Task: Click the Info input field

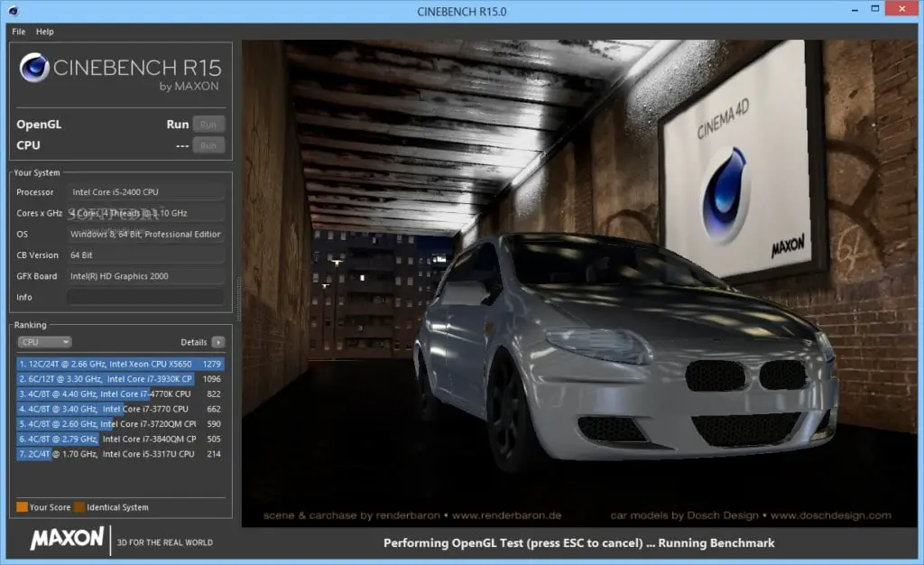Action: [x=144, y=297]
